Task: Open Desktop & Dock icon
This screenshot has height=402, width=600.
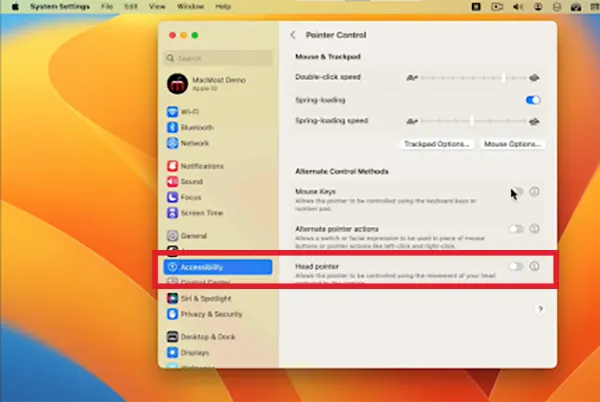Action: point(172,337)
